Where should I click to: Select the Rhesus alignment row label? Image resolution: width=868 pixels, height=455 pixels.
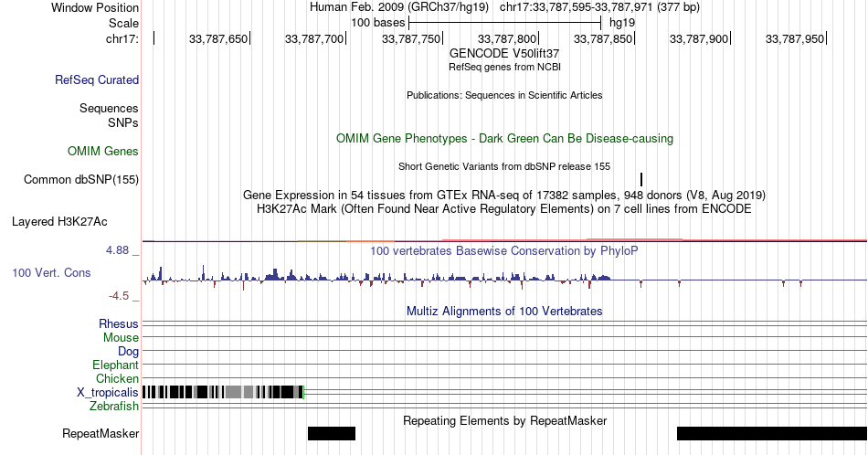pos(119,323)
